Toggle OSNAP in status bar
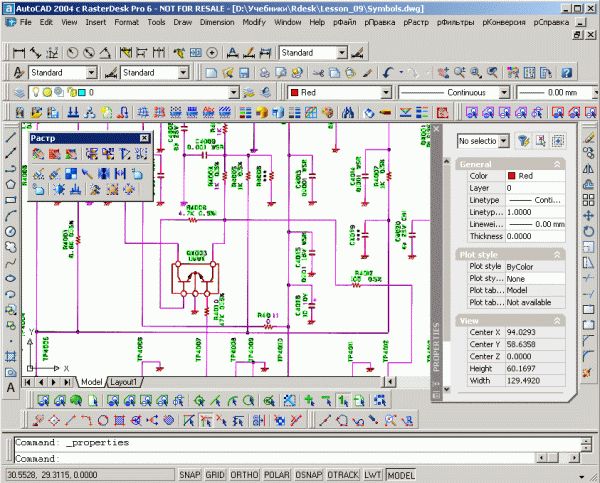This screenshot has width=600, height=483. 309,475
